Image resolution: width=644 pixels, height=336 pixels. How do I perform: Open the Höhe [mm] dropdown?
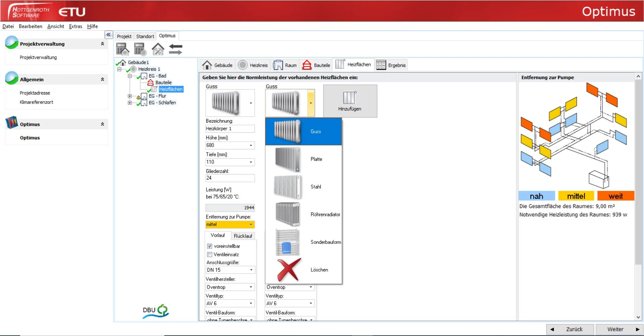(251, 145)
